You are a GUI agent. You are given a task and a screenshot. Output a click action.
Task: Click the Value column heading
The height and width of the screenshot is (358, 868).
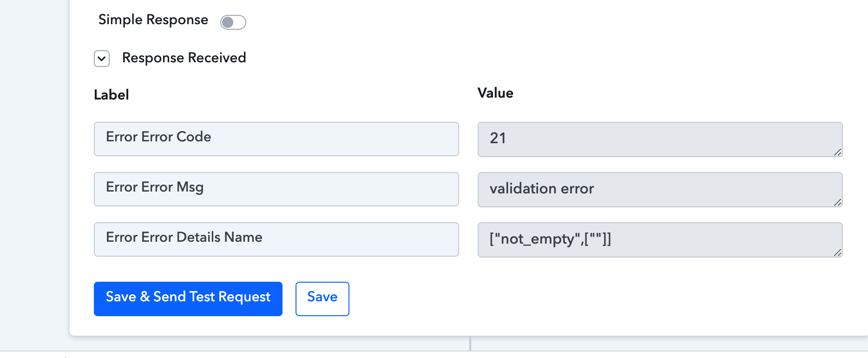(x=495, y=93)
